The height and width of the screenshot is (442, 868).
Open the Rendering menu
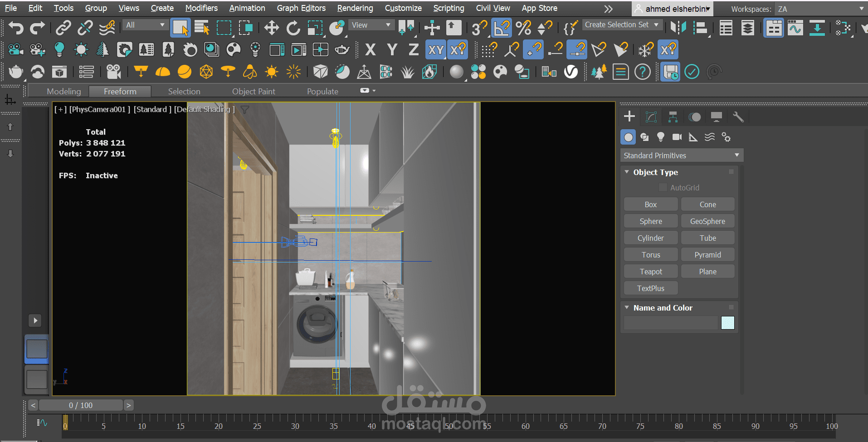click(x=355, y=8)
